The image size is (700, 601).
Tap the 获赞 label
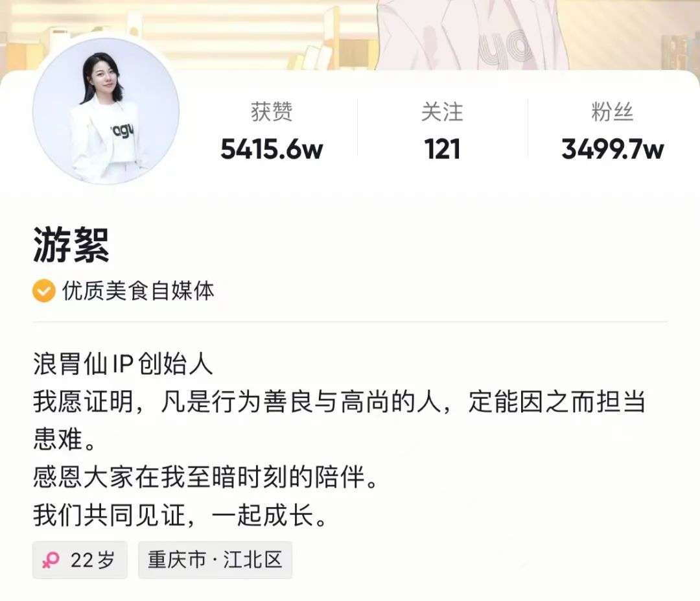coord(272,112)
